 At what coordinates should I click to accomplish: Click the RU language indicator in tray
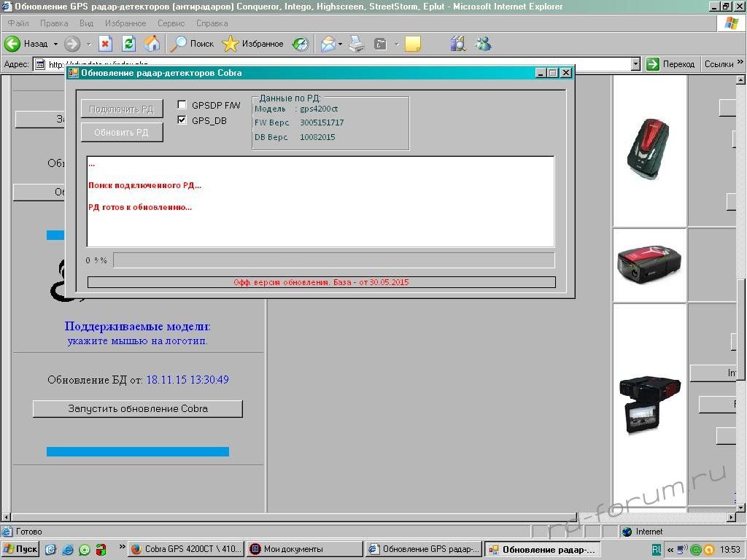[656, 550]
